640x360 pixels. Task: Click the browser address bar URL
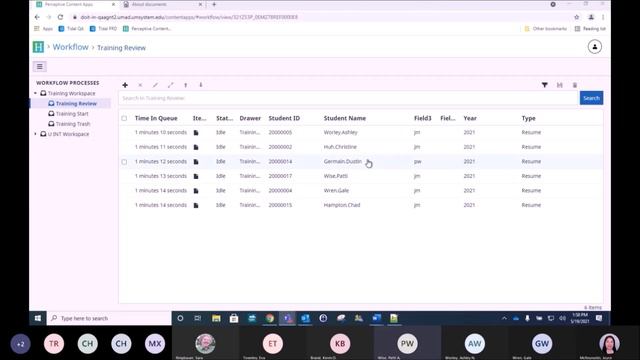point(189,17)
